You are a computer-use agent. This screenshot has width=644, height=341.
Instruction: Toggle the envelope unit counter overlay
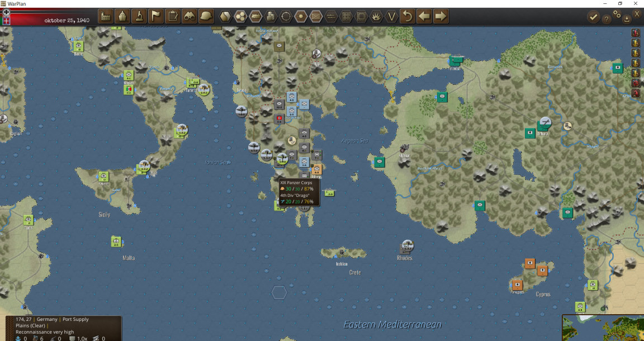point(316,16)
